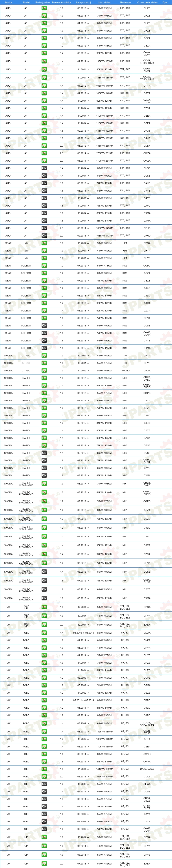
Task: Click the Marka column header
Action: (x=8, y=2)
